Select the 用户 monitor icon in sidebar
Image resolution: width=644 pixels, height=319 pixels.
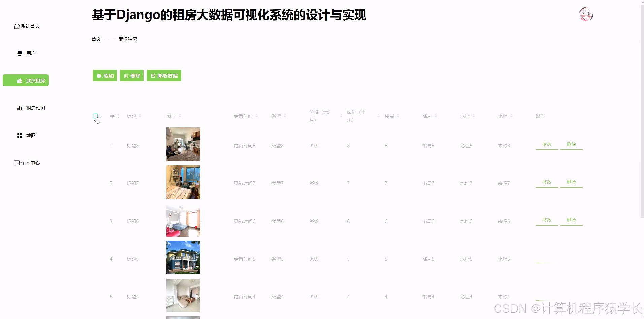[x=19, y=53]
